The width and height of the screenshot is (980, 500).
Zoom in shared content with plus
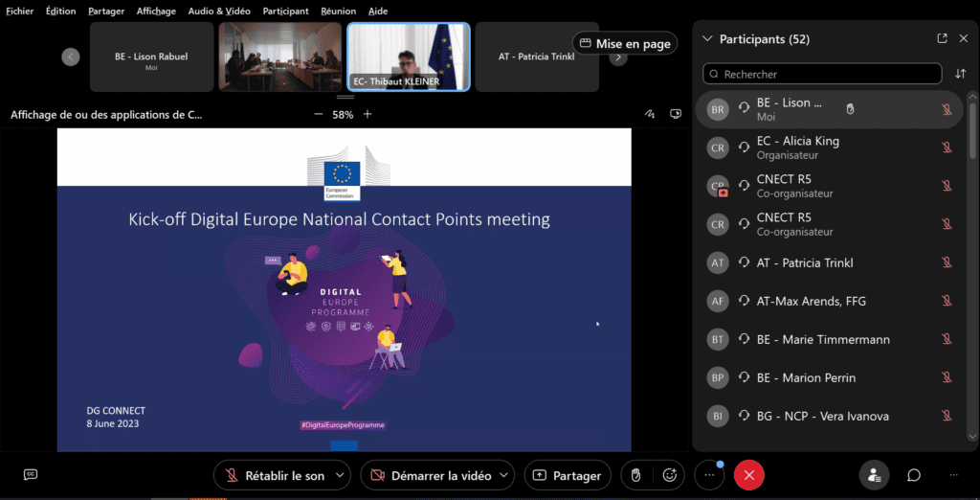pyautogui.click(x=367, y=114)
